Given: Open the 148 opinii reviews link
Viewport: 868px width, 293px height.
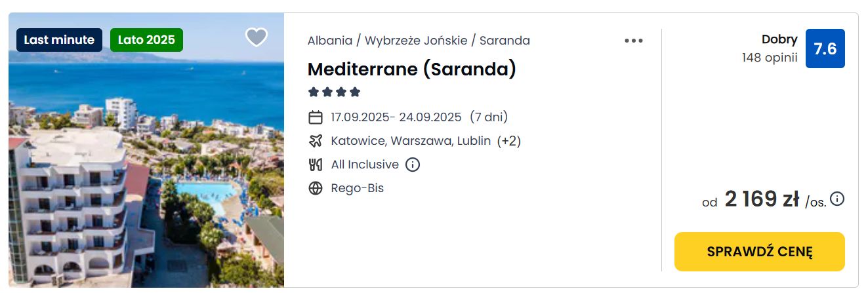Looking at the screenshot, I should 770,58.
